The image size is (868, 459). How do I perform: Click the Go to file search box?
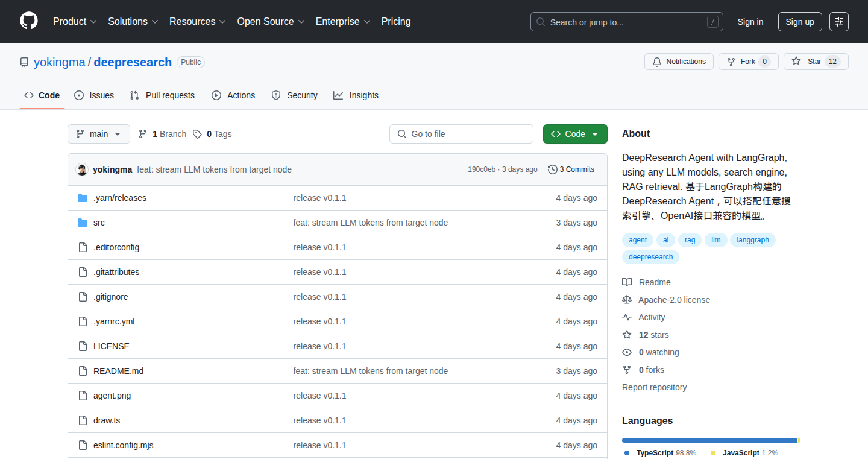click(x=461, y=134)
